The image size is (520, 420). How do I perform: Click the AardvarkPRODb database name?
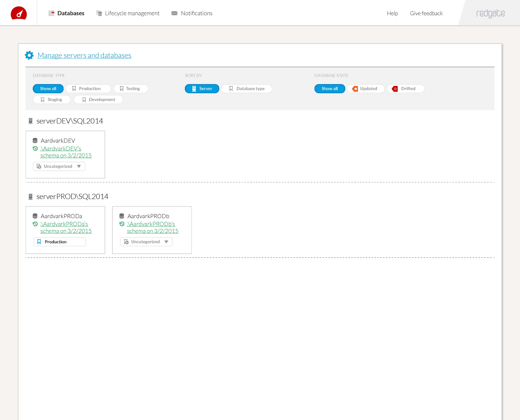coord(148,216)
